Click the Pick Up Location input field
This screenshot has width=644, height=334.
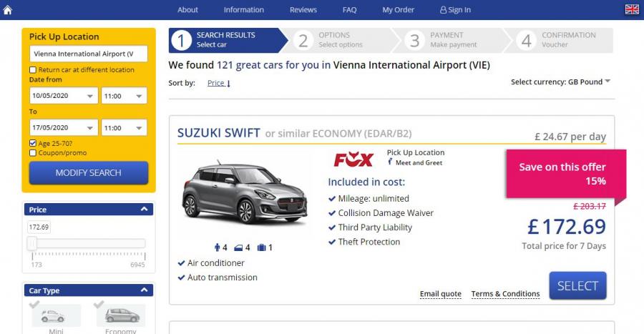[89, 54]
